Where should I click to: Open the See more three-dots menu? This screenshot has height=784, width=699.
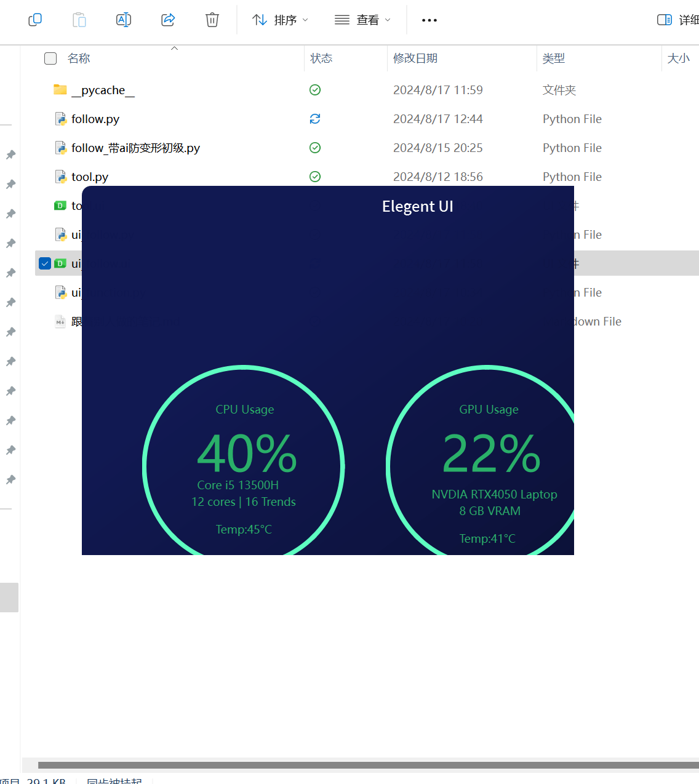[429, 20]
